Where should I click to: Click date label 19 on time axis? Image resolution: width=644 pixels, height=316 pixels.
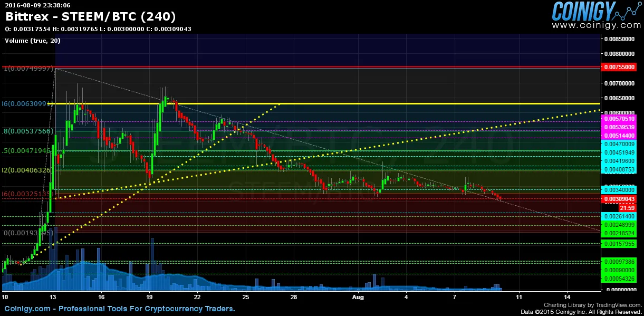(149, 296)
